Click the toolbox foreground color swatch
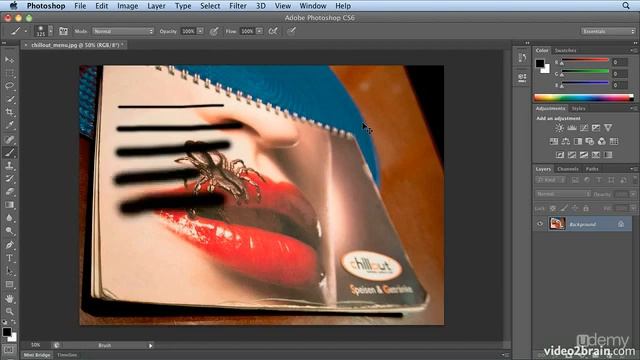Screen dimensions: 640x360 [7, 332]
